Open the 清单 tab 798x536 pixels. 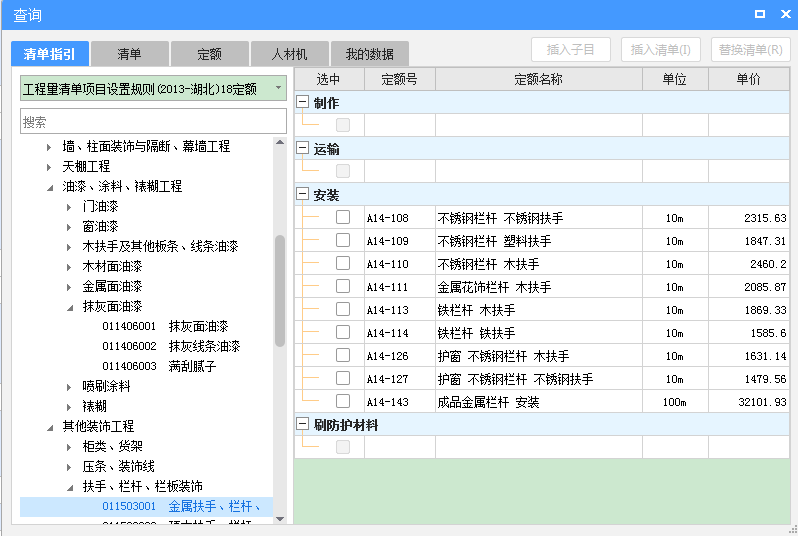tap(129, 54)
